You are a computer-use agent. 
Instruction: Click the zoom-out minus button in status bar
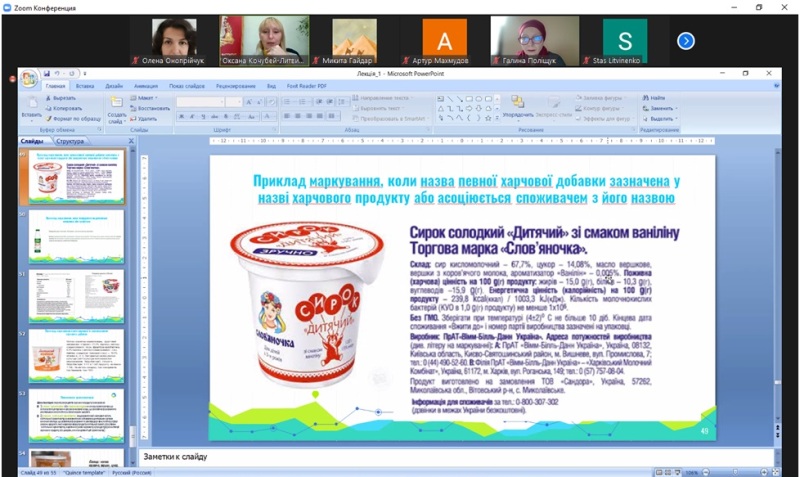tap(706, 472)
